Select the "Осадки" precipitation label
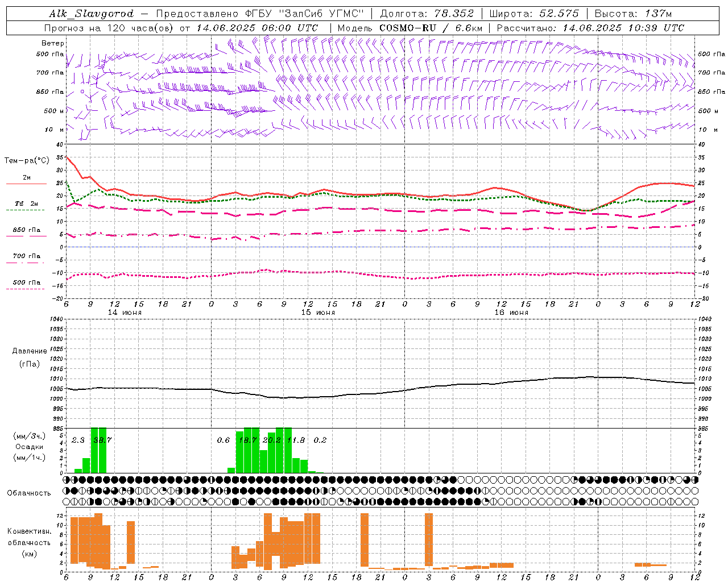This screenshot has width=728, height=582. point(30,447)
